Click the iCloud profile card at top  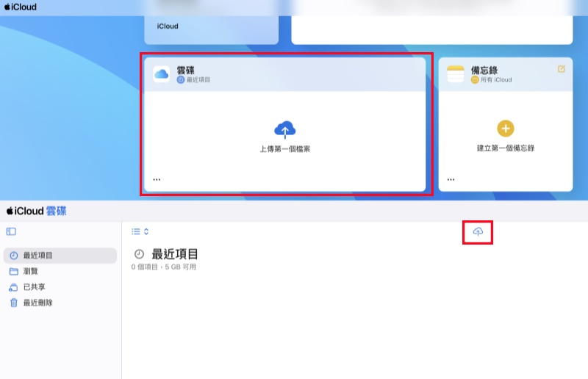coord(212,29)
